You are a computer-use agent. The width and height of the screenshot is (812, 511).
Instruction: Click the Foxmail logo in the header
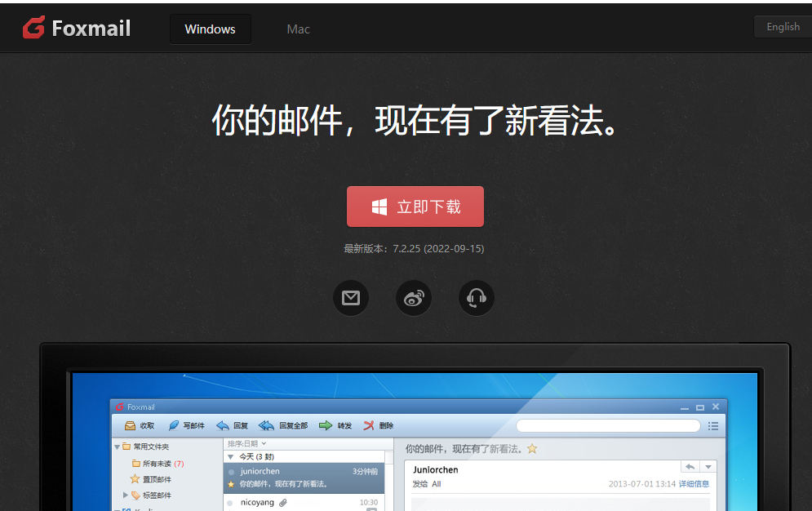click(77, 28)
